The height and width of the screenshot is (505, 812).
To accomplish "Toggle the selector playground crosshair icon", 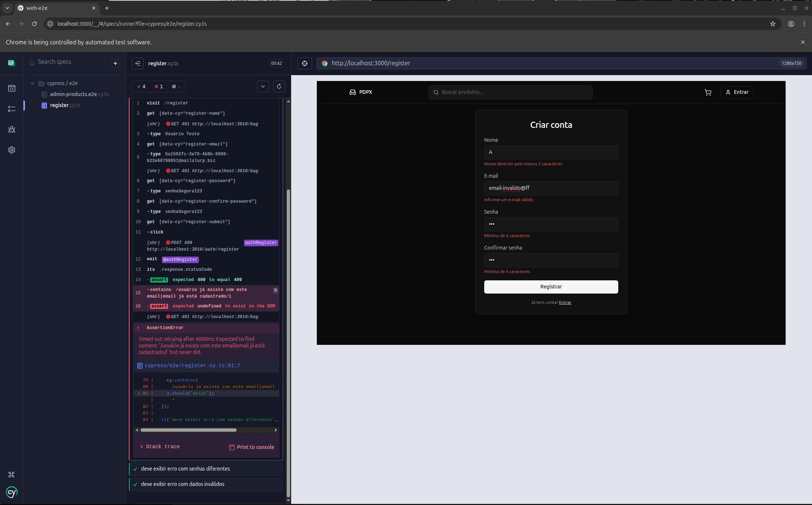I will coord(305,63).
